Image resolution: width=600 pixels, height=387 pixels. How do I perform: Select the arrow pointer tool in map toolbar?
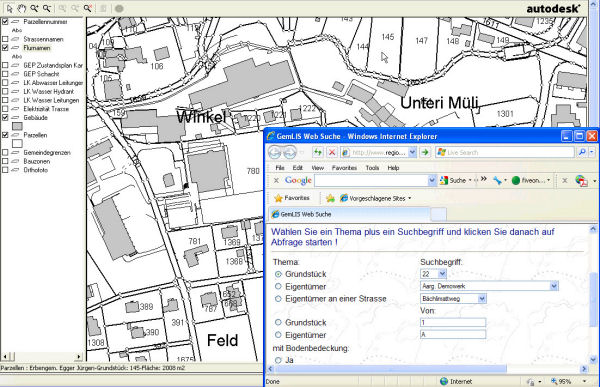[x=10, y=8]
